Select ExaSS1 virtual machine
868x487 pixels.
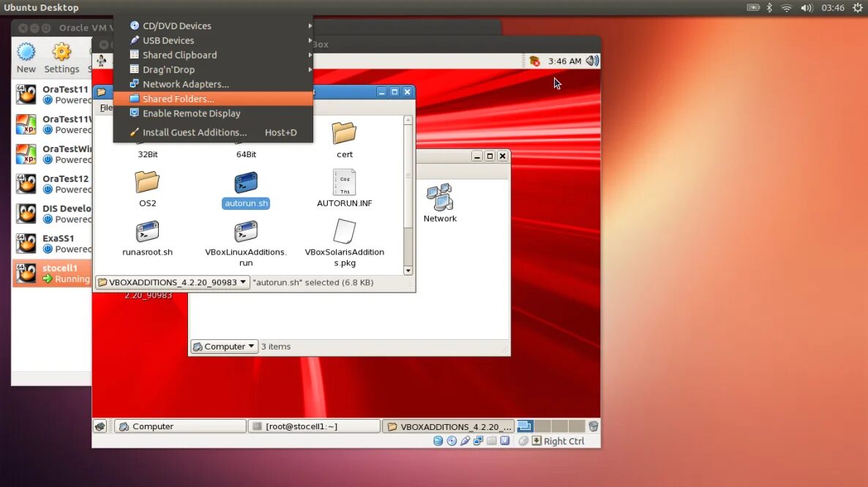click(53, 243)
